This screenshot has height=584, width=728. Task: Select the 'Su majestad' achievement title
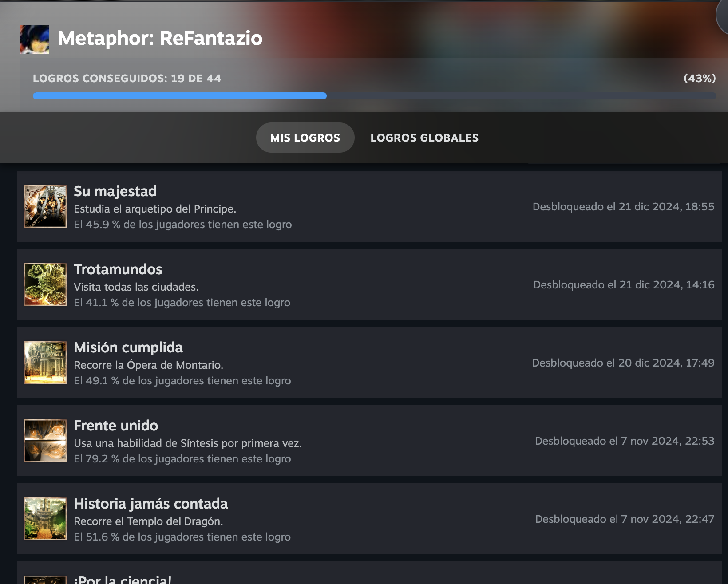(115, 191)
